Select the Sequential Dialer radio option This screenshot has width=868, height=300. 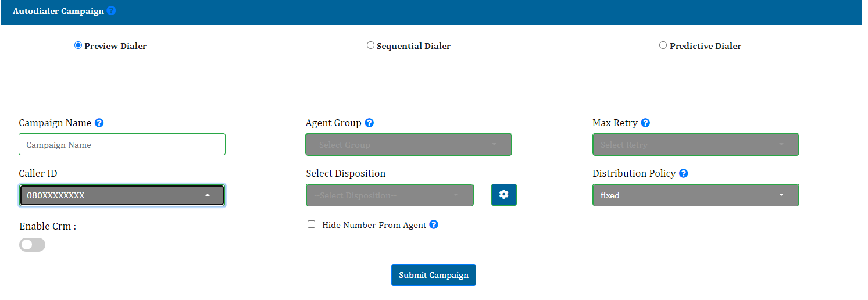pos(370,45)
